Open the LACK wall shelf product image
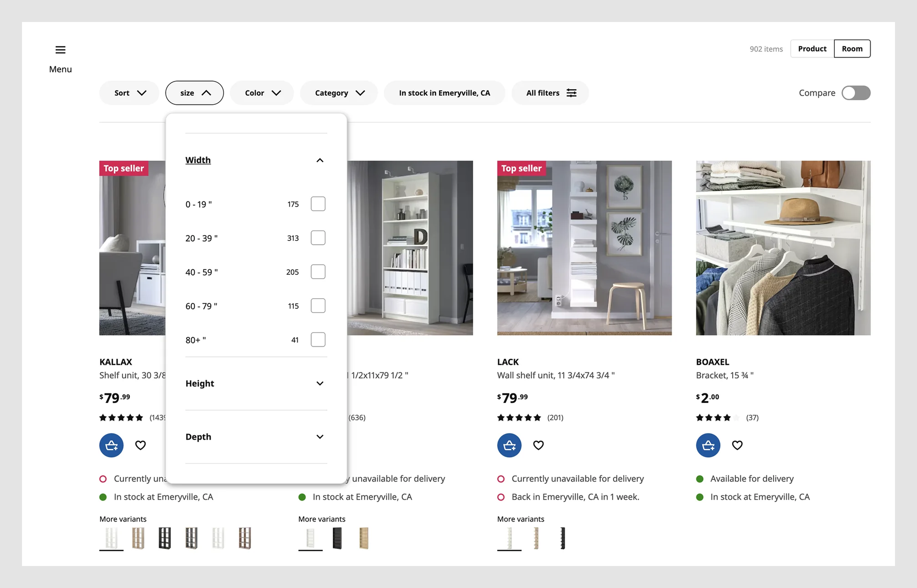Screen dimensions: 917x588 point(584,248)
